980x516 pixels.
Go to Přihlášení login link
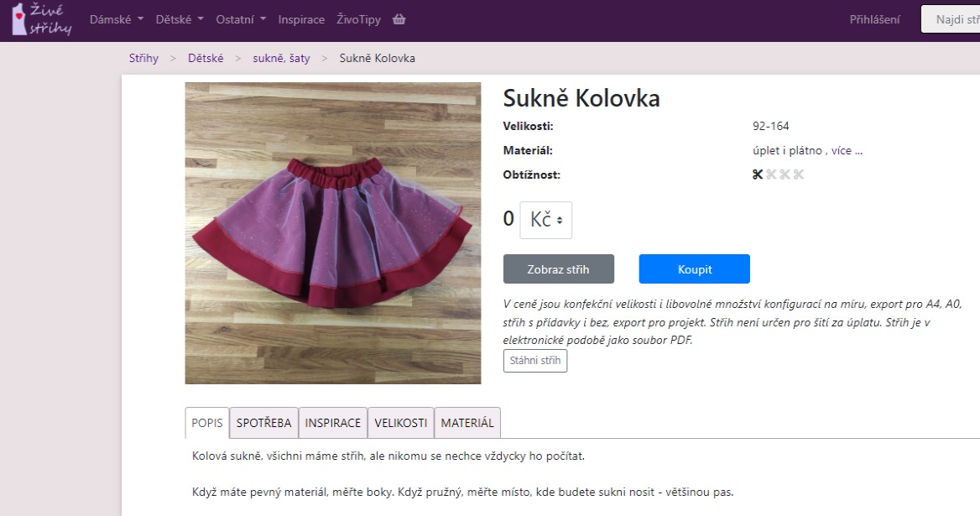pyautogui.click(x=874, y=19)
